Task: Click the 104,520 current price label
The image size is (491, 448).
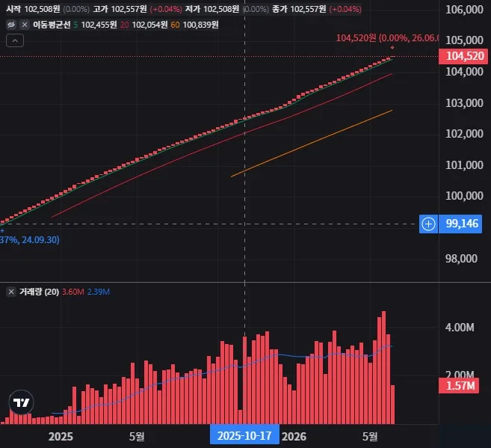Action: pyautogui.click(x=464, y=56)
